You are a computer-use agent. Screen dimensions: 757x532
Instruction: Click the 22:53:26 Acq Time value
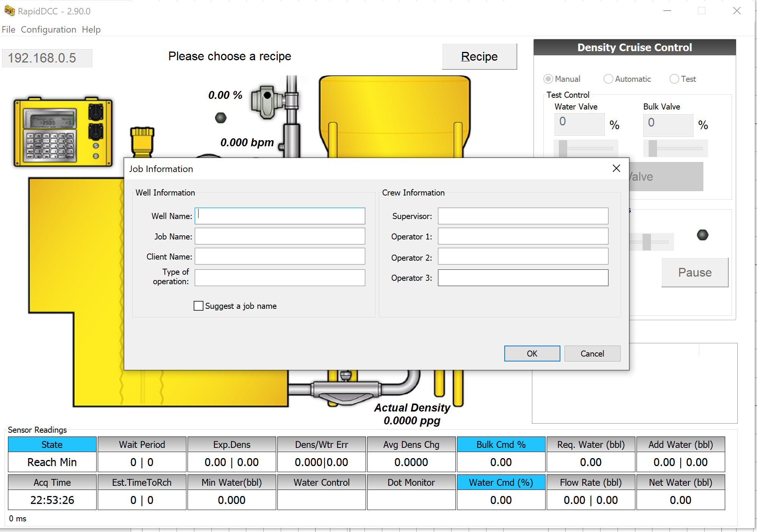pyautogui.click(x=52, y=500)
